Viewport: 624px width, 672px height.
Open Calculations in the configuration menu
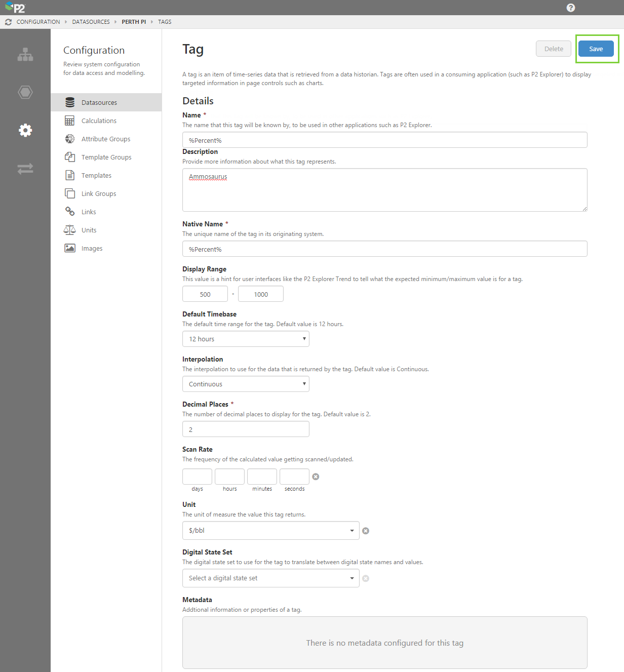[99, 121]
